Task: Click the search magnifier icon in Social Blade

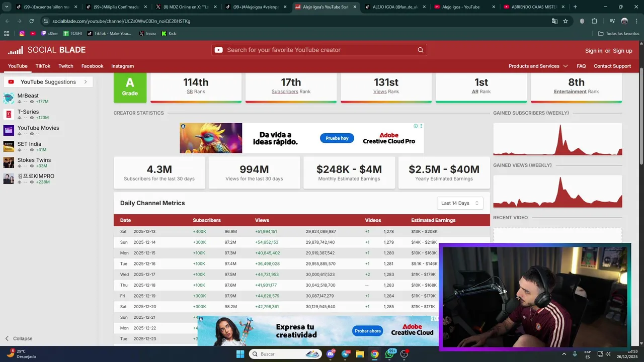Action: click(x=421, y=50)
